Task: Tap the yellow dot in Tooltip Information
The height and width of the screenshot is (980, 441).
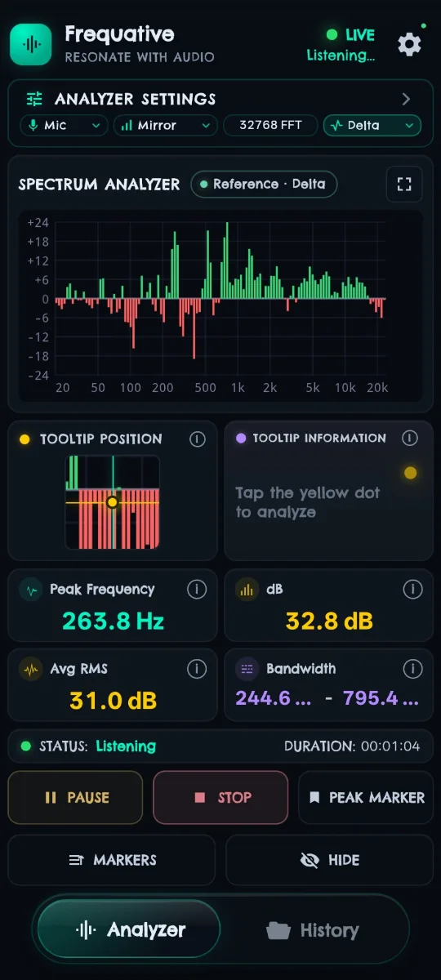Action: 411,473
